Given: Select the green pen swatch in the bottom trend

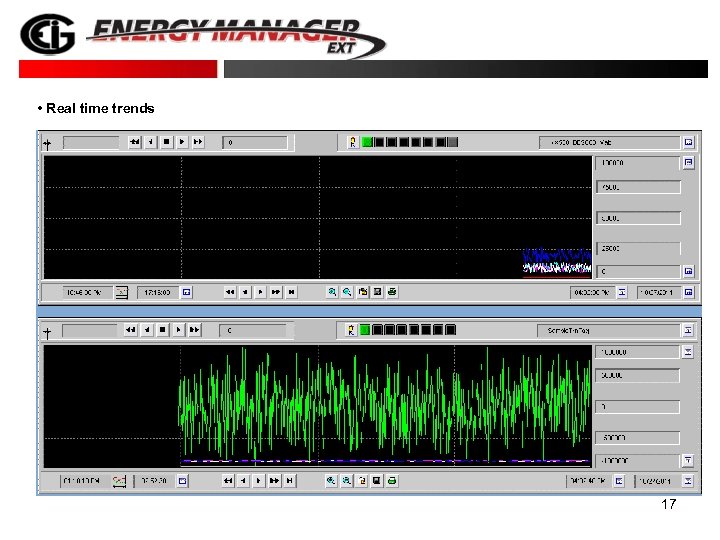Looking at the screenshot, I should tap(365, 330).
